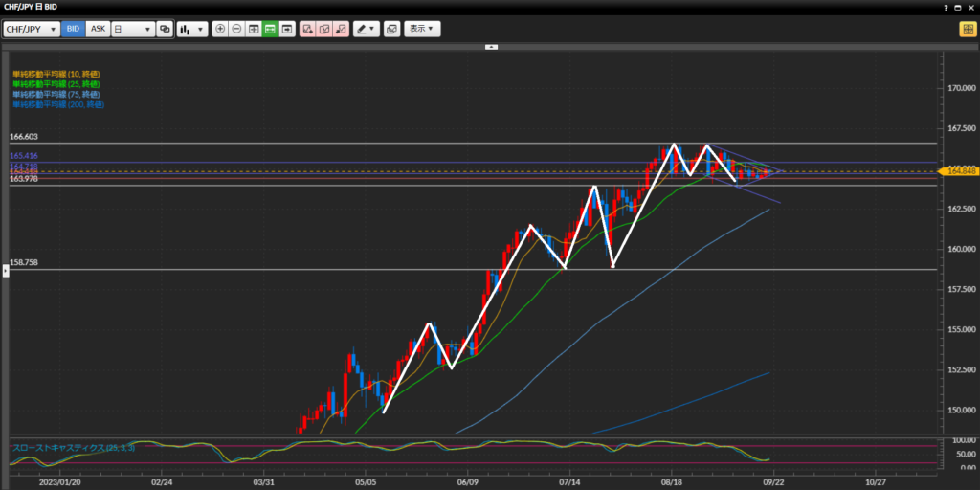Screen dimensions: 980x490
Task: Switch price display to ASK
Action: [98, 29]
